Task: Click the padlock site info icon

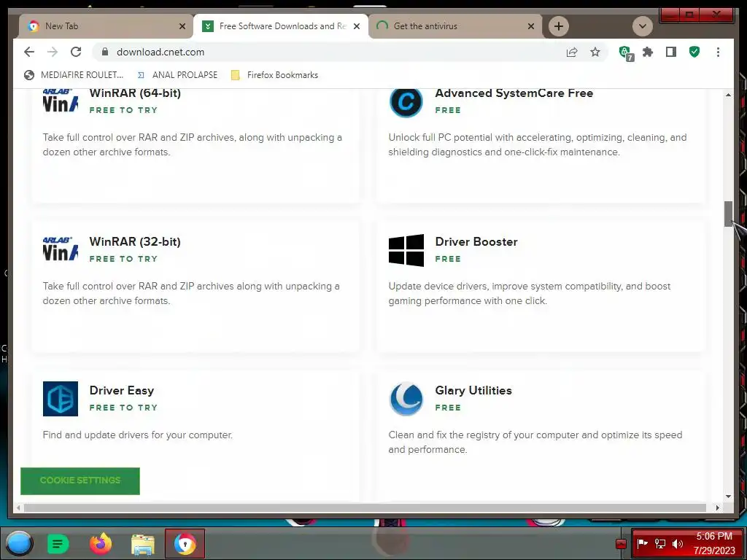Action: pos(105,52)
